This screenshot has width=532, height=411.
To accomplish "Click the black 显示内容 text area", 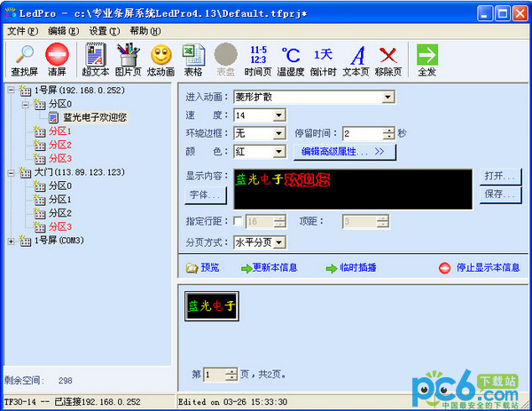I will [x=353, y=189].
